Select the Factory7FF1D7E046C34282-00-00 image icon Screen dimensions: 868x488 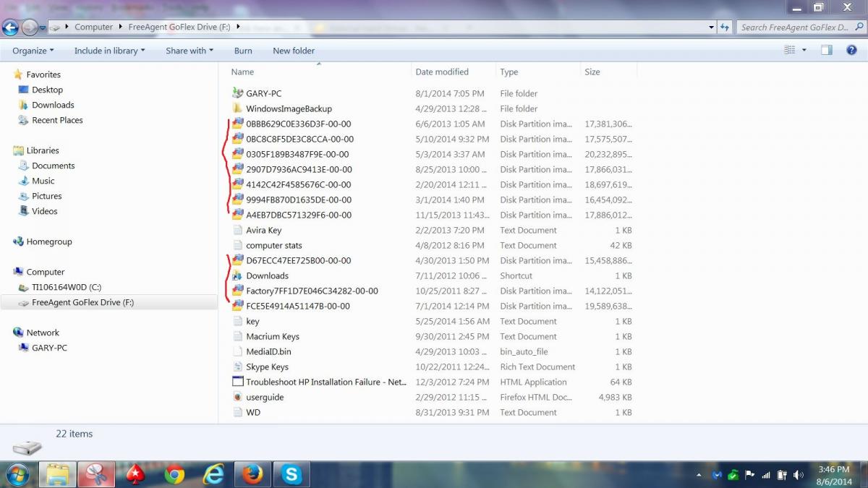coord(238,291)
